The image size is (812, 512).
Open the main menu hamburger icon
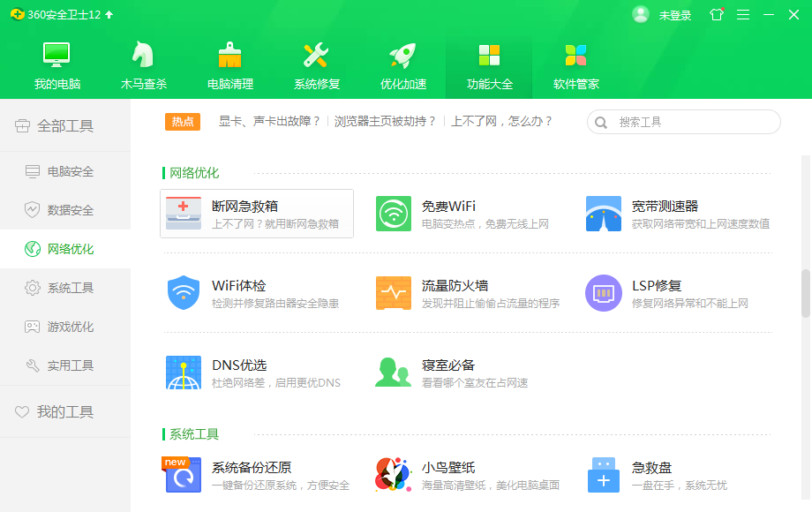coord(743,14)
